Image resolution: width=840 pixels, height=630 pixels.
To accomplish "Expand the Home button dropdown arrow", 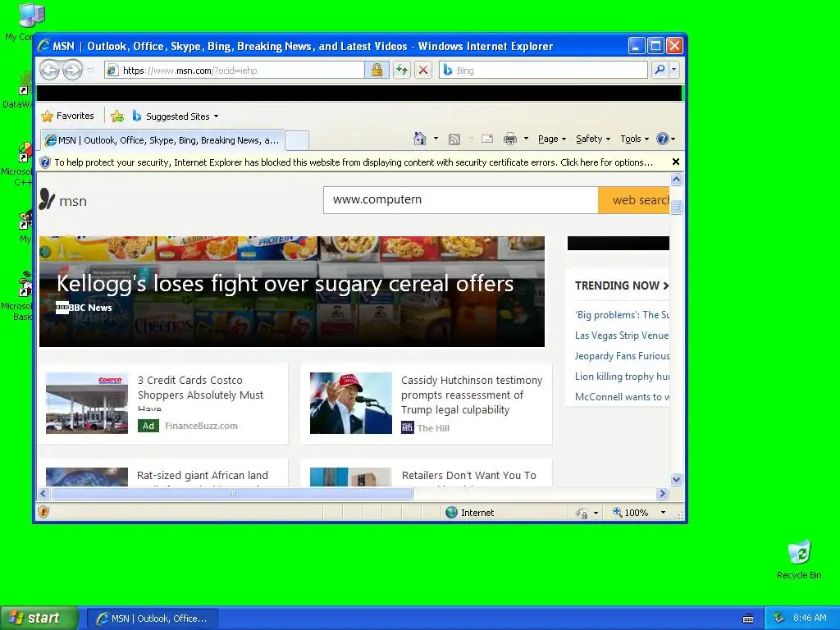I will point(436,139).
